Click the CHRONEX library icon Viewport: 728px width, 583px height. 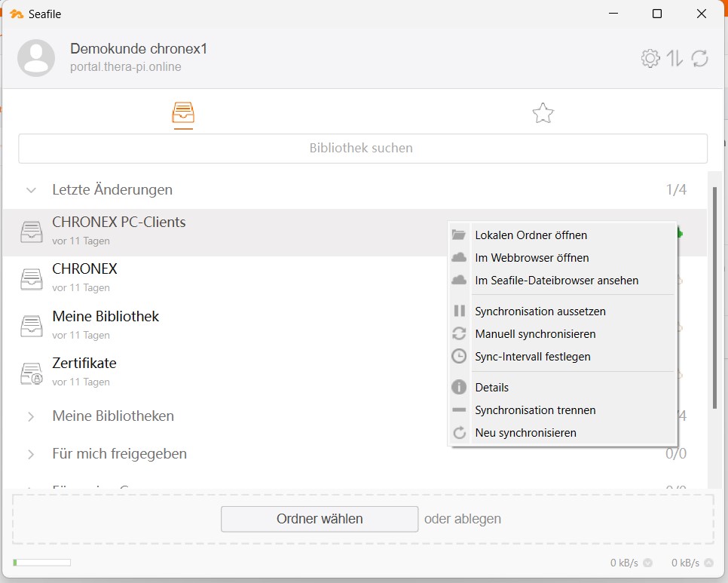32,279
